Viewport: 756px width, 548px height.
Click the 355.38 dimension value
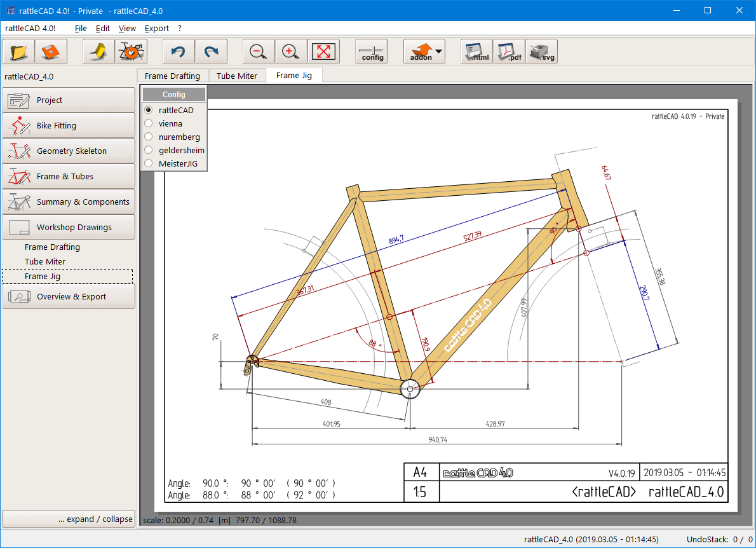point(659,277)
